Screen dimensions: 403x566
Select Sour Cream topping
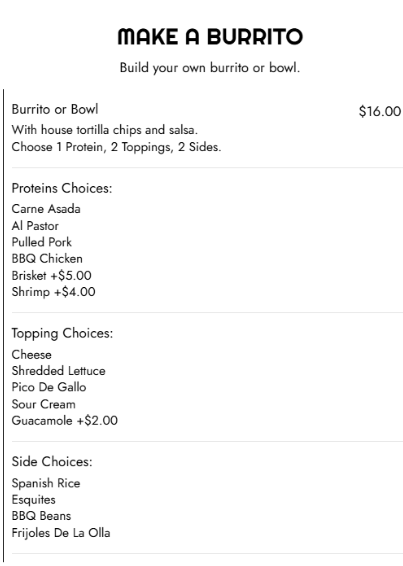pos(43,404)
